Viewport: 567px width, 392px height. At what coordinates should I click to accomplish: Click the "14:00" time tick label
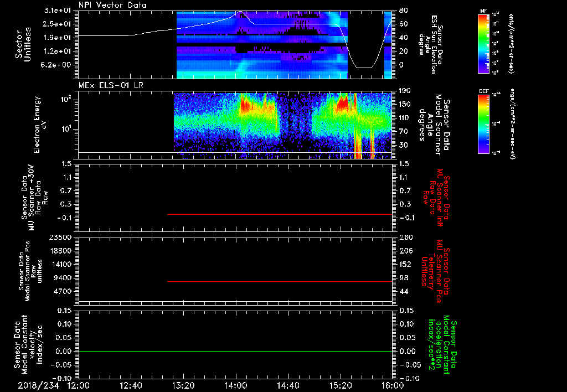(x=236, y=385)
